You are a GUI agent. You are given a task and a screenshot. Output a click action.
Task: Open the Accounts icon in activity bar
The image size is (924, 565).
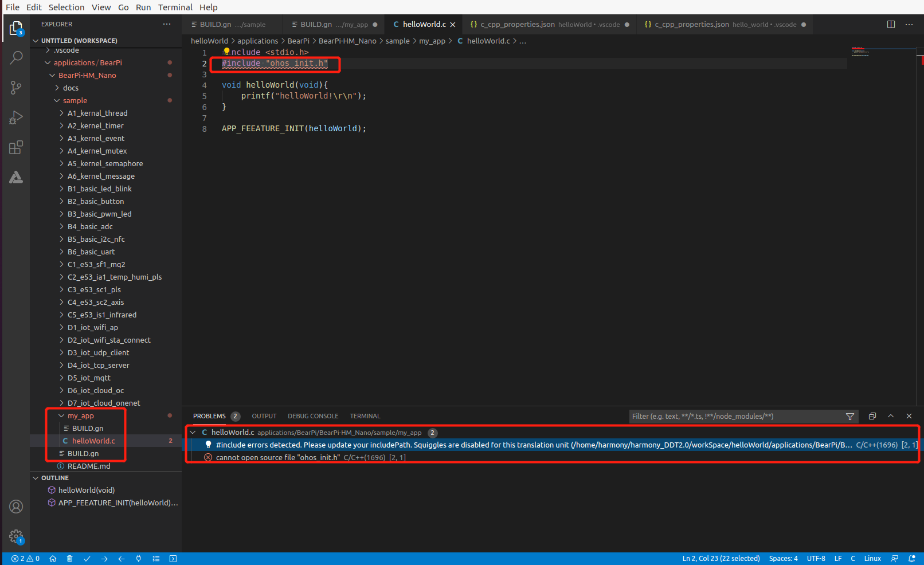click(x=16, y=507)
